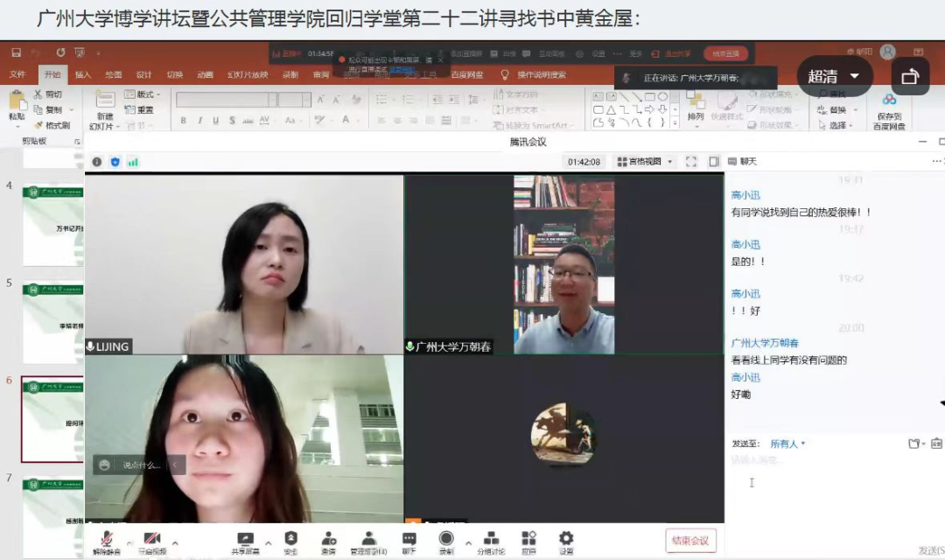
Task: Expand audio options arrow next to mute
Action: (x=129, y=543)
